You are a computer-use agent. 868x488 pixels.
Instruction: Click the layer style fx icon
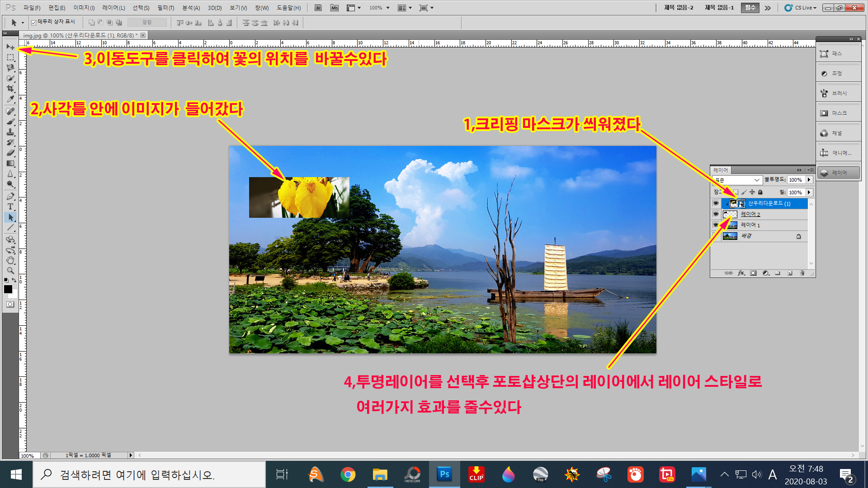coord(741,273)
